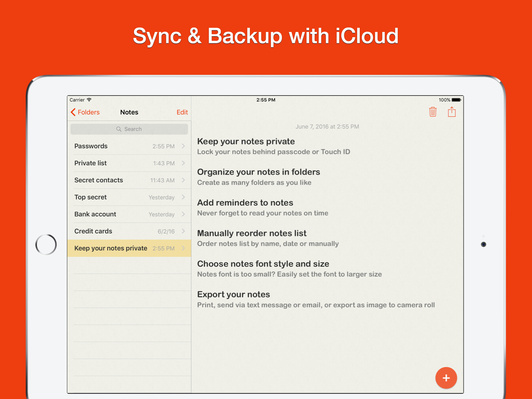
Task: Tap the note title heading text
Action: click(x=246, y=142)
